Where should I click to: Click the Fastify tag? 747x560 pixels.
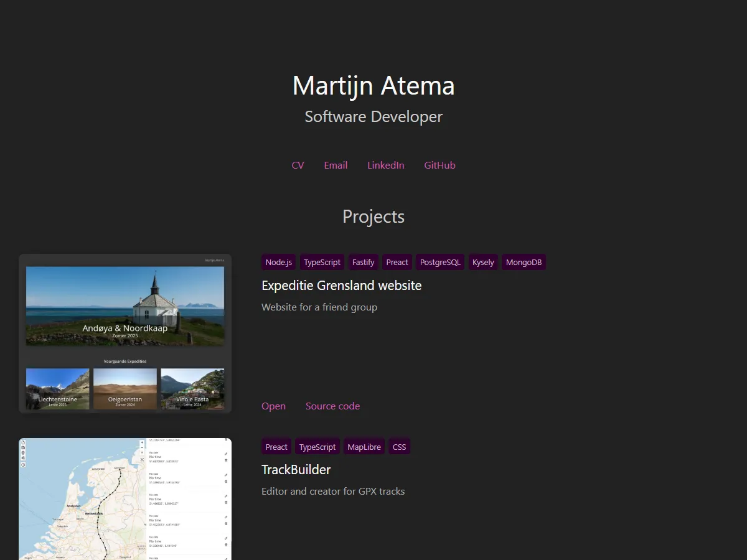[x=363, y=263]
